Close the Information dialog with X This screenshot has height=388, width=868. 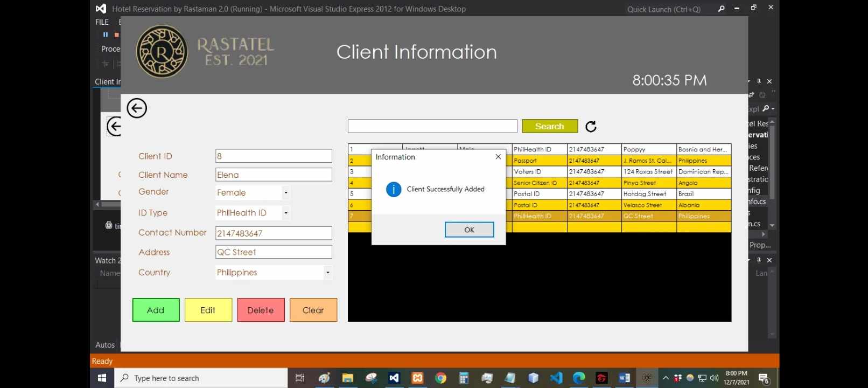(498, 157)
